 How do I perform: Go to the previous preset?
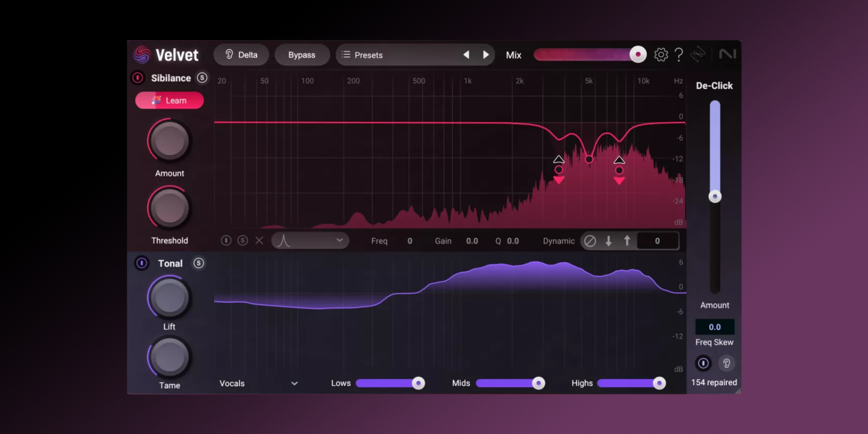click(466, 55)
